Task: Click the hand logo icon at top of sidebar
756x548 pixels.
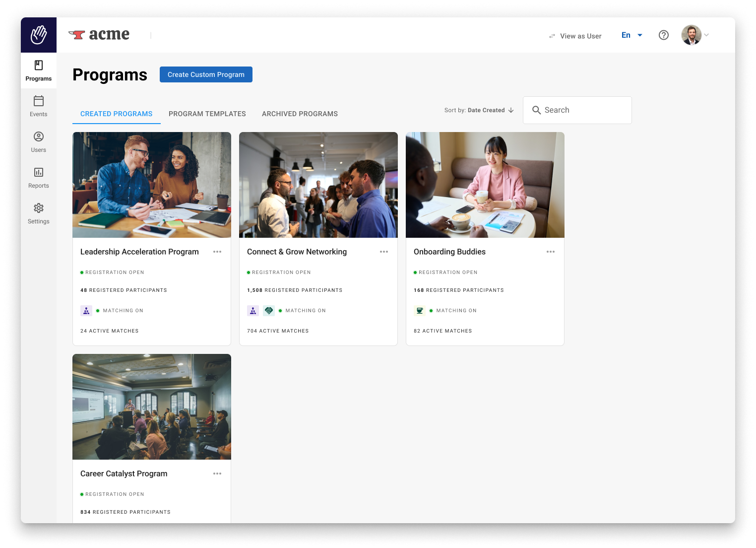Action: 39,35
